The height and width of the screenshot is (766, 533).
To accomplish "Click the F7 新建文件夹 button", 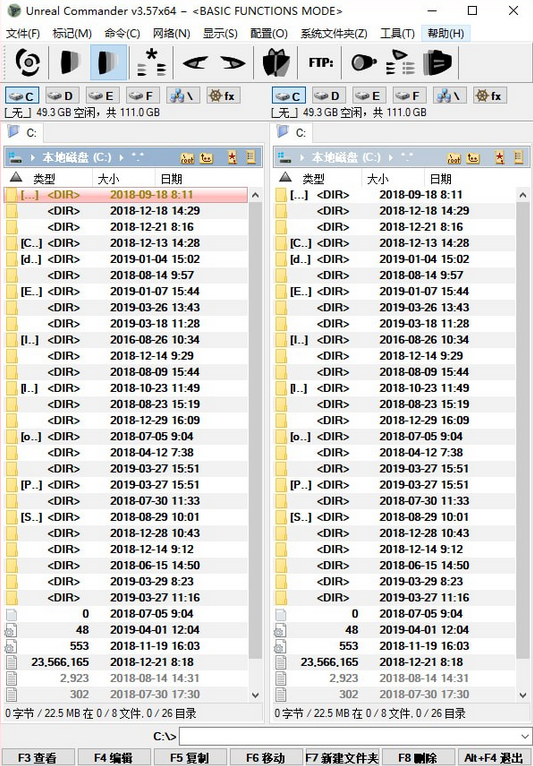I will (x=342, y=757).
